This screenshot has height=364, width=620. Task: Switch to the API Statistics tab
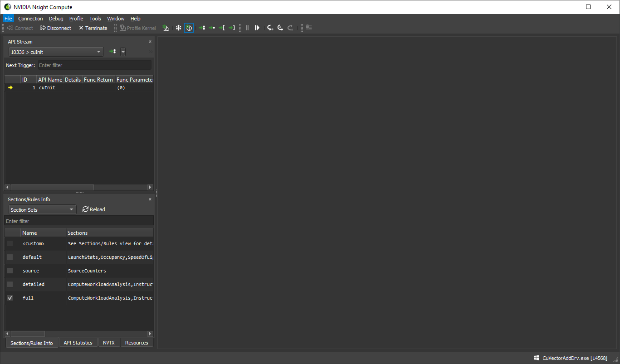tap(78, 343)
